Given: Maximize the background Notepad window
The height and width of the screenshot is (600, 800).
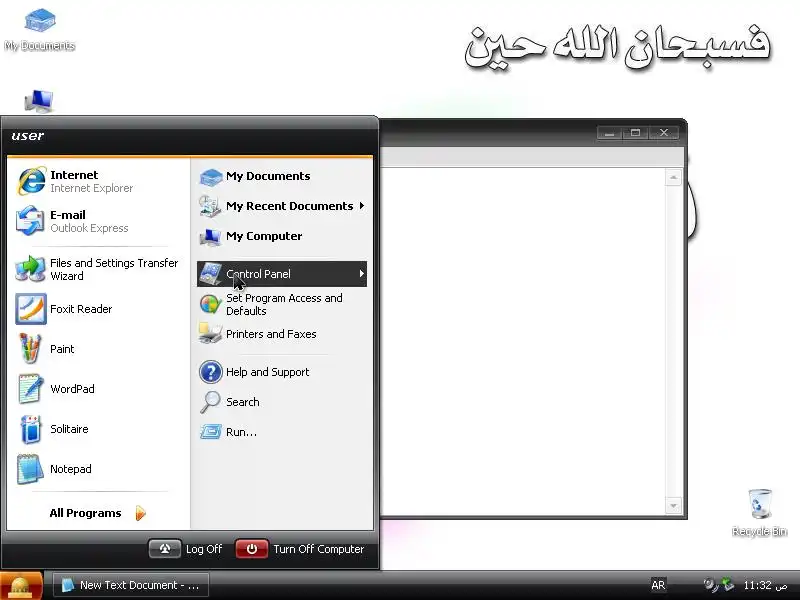Looking at the screenshot, I should point(635,133).
